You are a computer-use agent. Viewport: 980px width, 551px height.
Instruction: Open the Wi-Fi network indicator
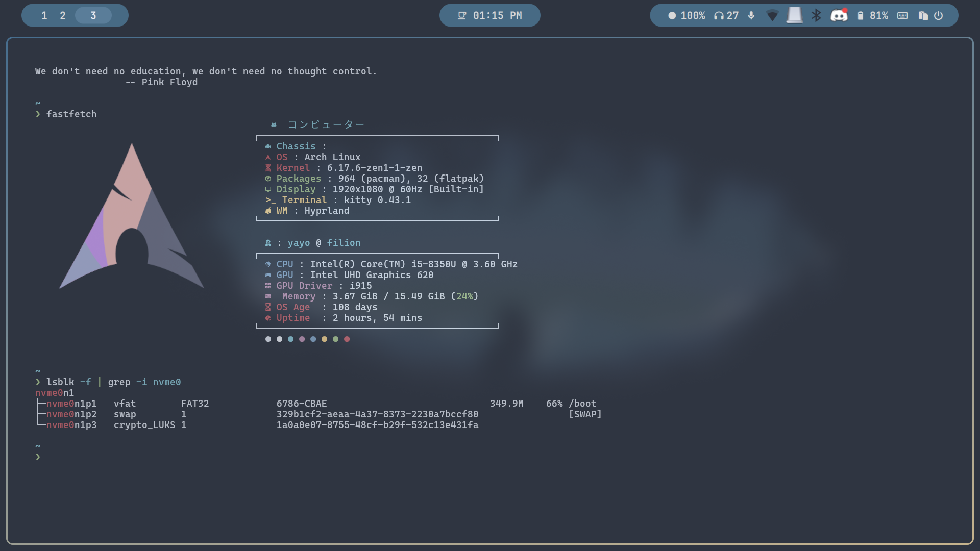pos(772,16)
